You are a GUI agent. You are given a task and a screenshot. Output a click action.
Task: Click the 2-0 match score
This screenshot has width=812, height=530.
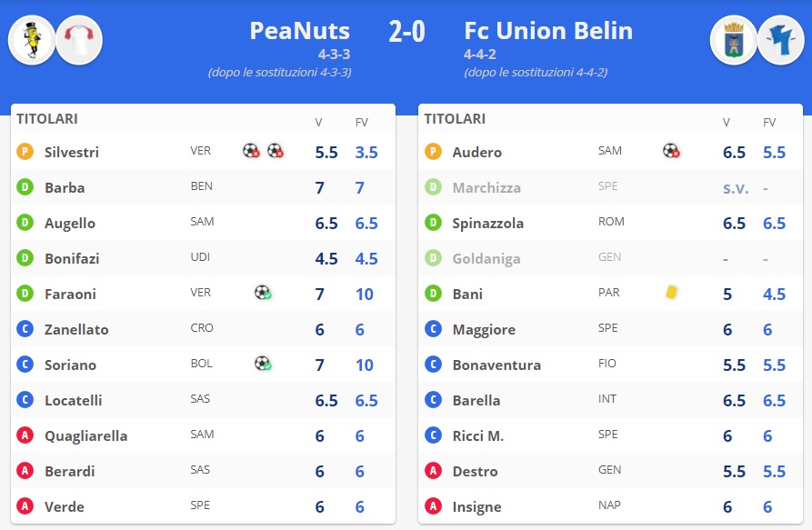click(x=406, y=32)
